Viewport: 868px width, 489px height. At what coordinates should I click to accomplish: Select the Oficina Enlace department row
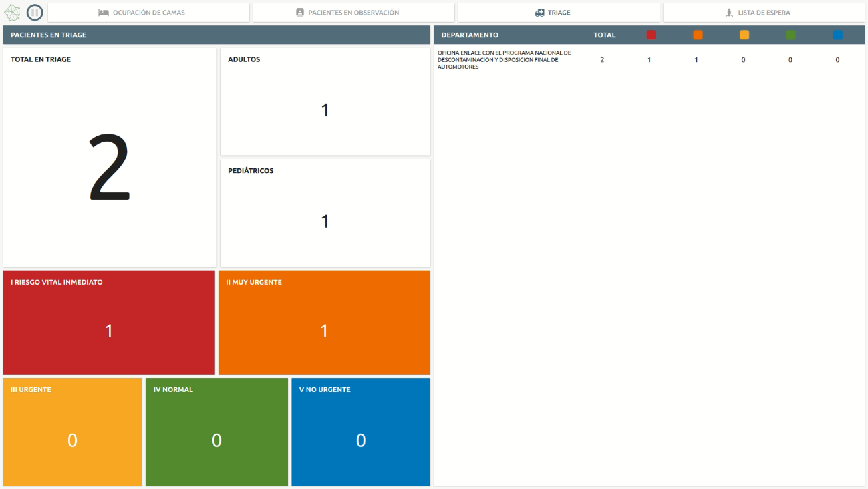click(504, 60)
